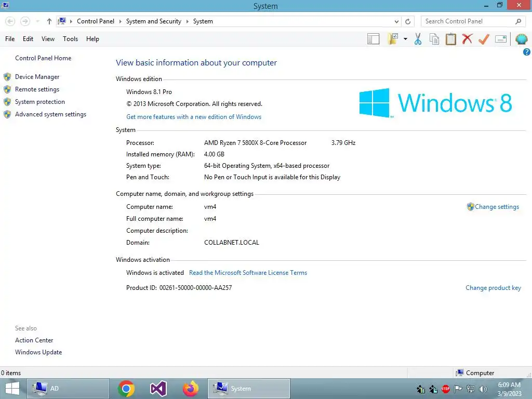Click the red STOP tray icon
This screenshot has height=399, width=532.
pos(445,389)
